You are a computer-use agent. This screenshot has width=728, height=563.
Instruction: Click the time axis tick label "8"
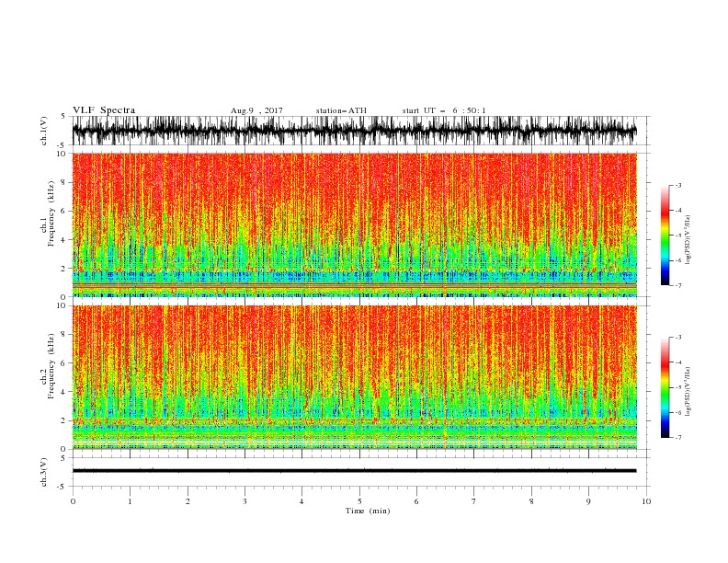531,501
